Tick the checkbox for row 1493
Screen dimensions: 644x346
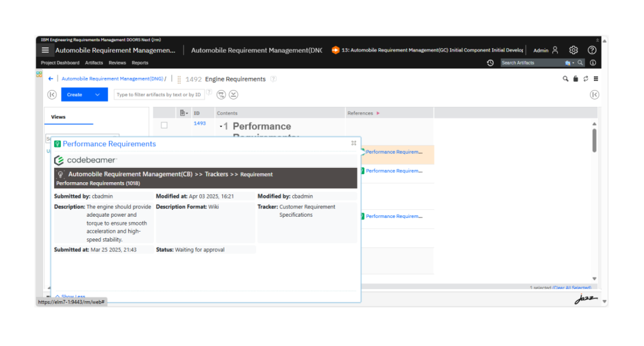164,125
